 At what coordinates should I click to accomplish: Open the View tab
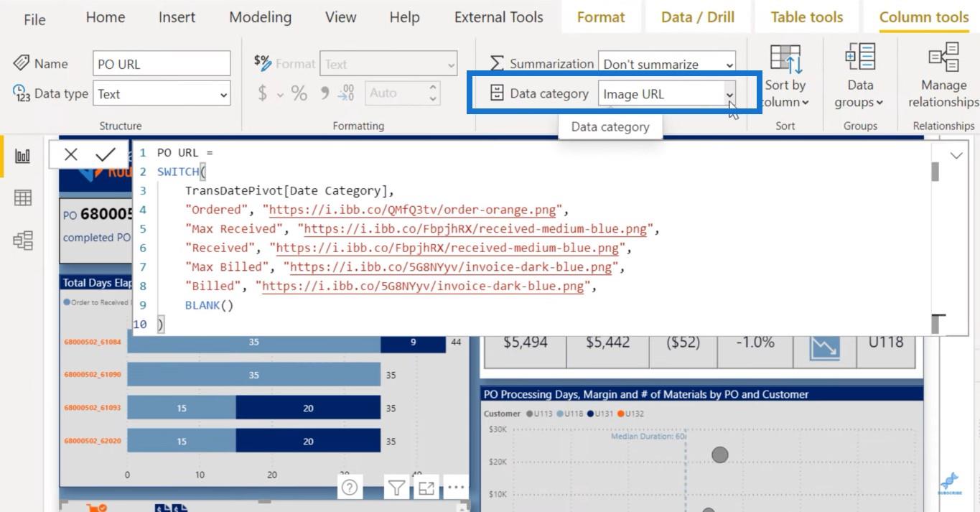340,17
